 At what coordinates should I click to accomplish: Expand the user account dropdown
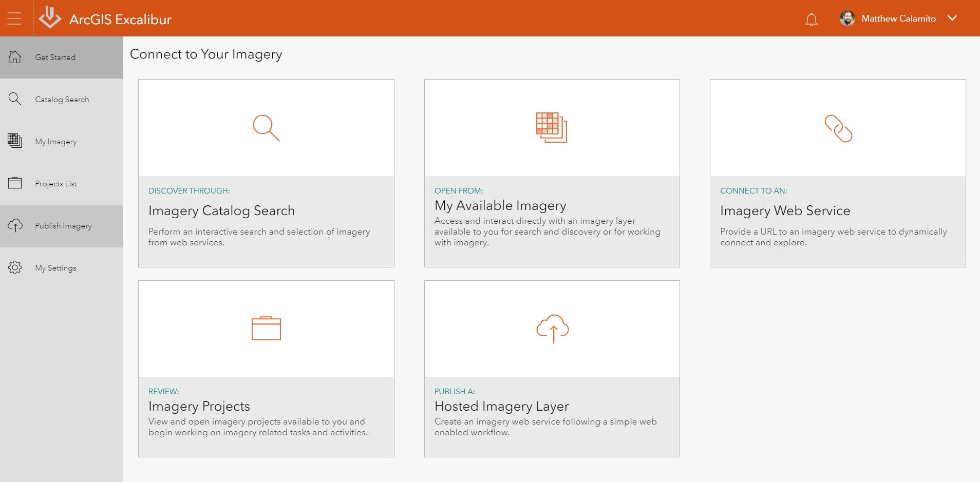[x=953, y=18]
